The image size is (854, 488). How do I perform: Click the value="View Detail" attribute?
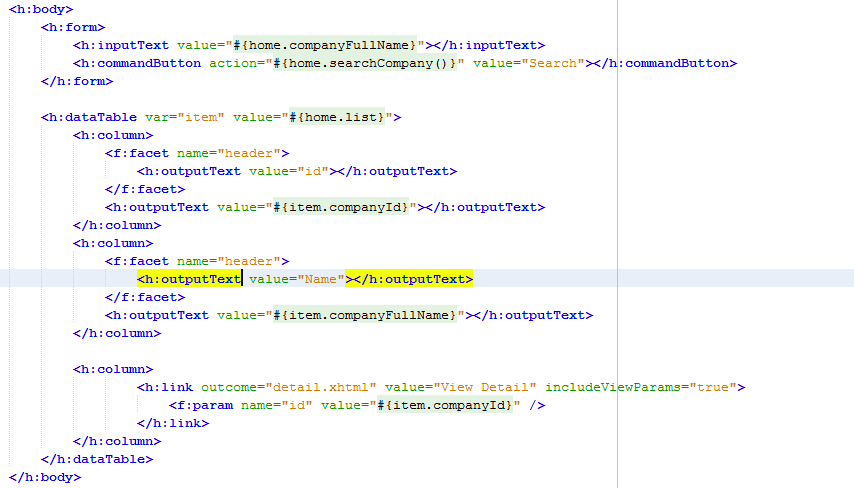(x=461, y=387)
